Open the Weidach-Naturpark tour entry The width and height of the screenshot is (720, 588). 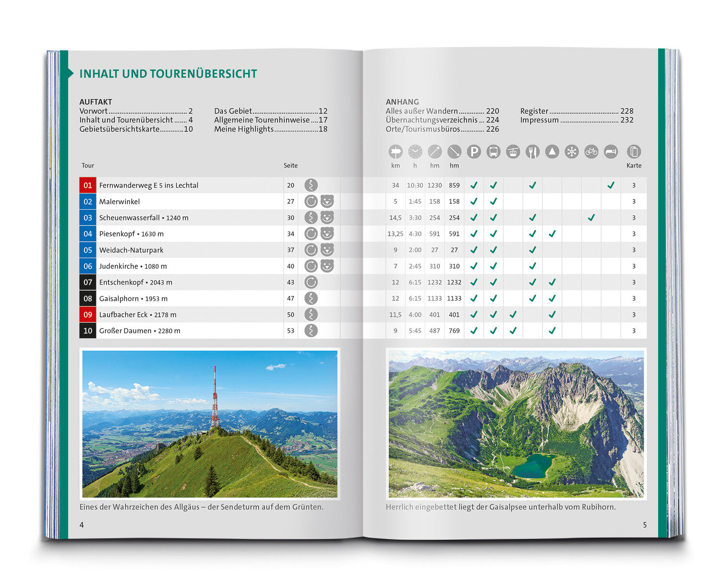coord(131,250)
